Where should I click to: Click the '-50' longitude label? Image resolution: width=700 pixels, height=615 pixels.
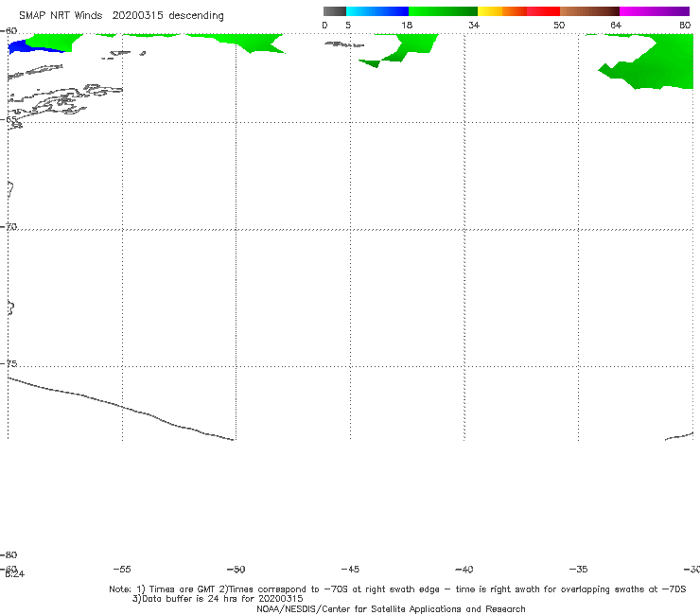[236, 570]
